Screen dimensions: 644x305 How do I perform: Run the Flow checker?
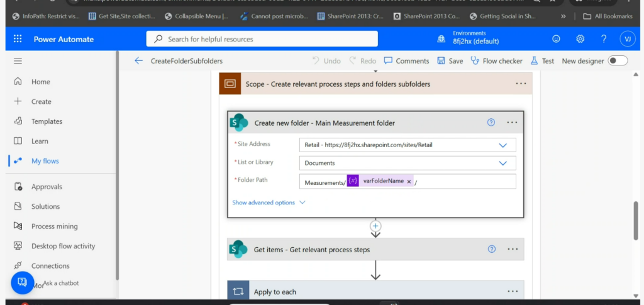(497, 61)
